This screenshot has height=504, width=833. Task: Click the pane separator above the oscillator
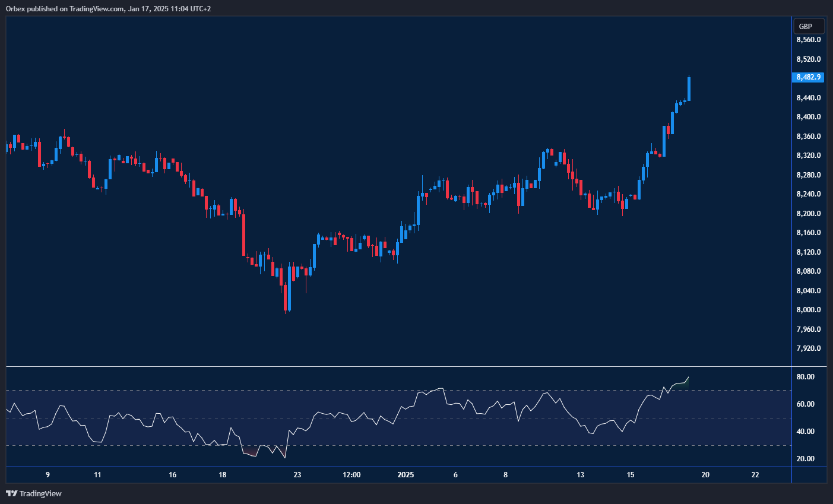(x=398, y=367)
